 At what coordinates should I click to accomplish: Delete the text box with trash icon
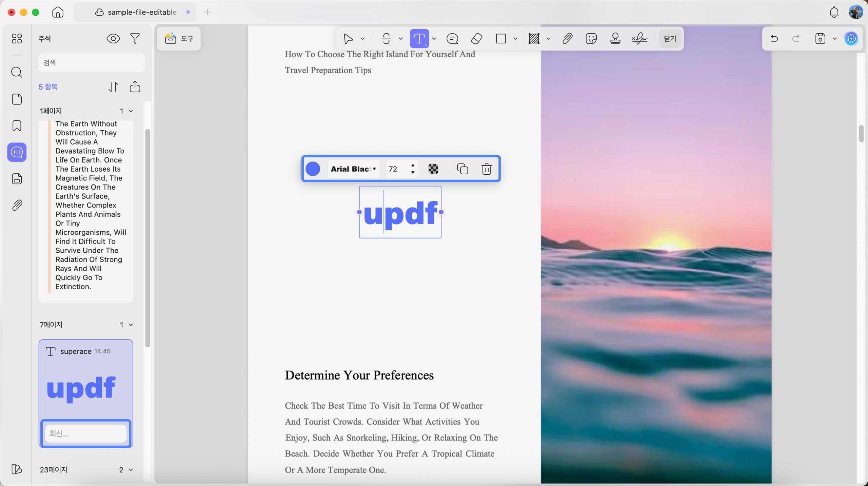pyautogui.click(x=487, y=169)
